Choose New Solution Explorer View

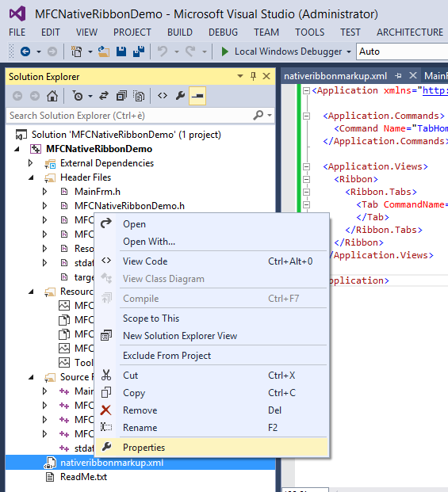[212, 336]
